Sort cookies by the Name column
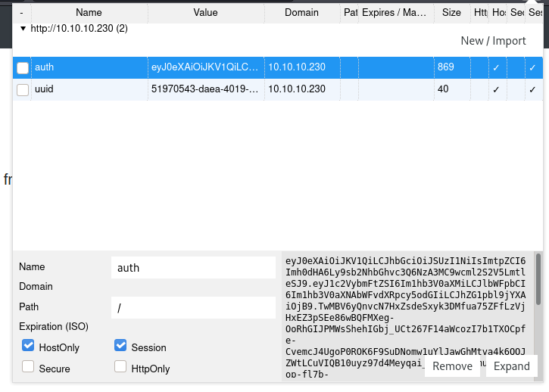The width and height of the screenshot is (549, 392). (89, 13)
